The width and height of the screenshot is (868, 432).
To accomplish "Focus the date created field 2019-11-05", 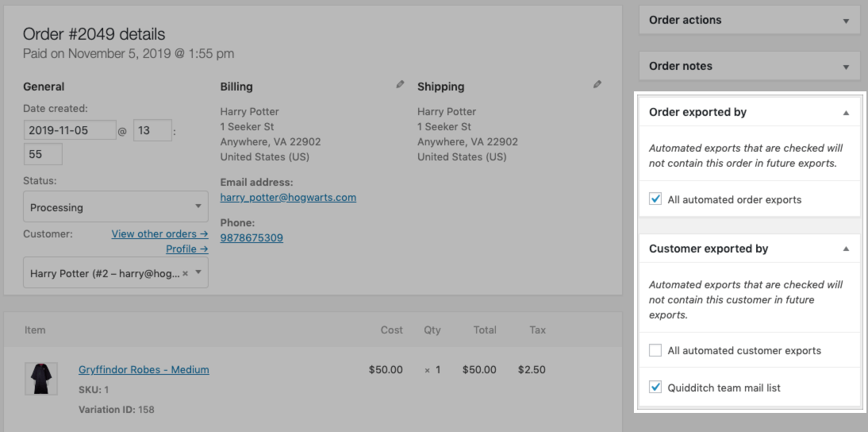I will 70,130.
